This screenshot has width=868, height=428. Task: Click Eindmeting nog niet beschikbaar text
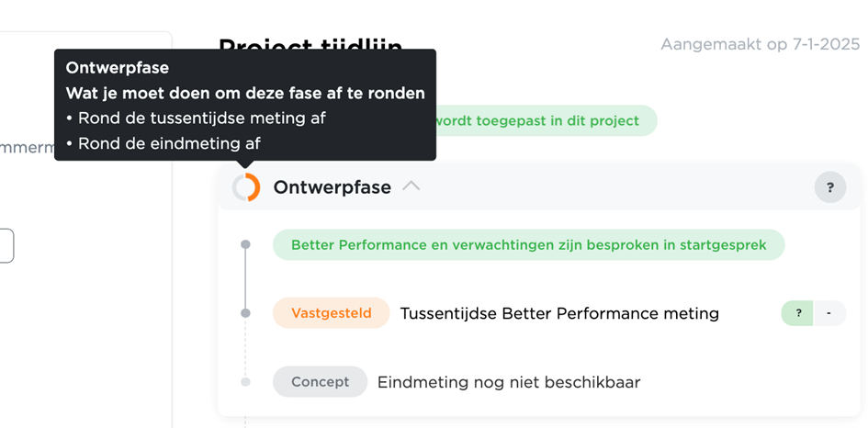[509, 382]
